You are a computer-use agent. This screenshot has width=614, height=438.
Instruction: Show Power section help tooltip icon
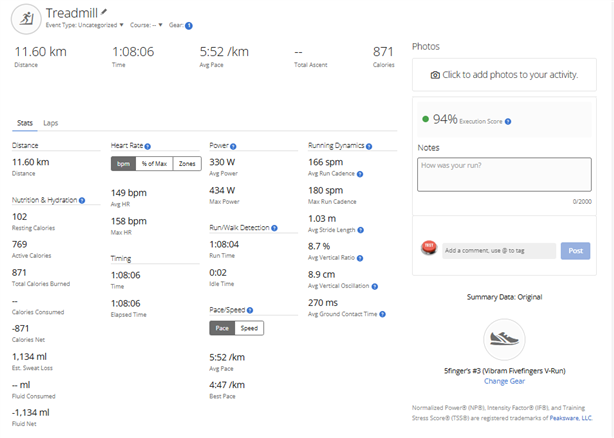[x=236, y=146]
